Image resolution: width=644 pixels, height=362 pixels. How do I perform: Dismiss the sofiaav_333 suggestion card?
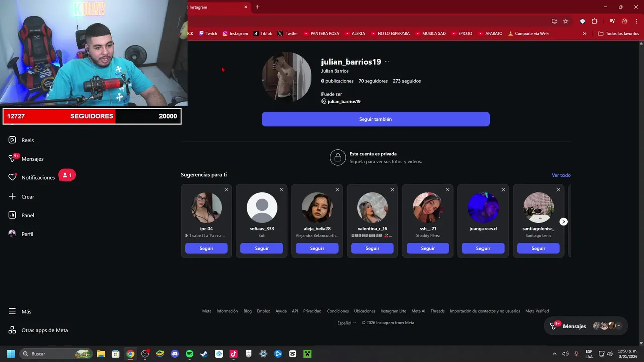[282, 190]
